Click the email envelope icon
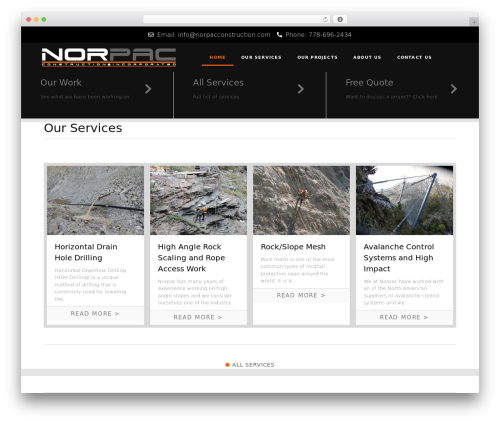The image size is (500, 423). 151,35
